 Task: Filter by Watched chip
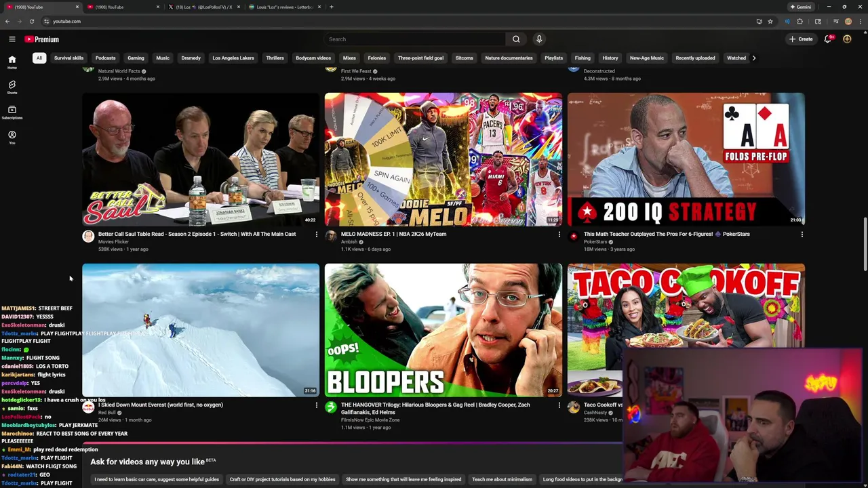(736, 58)
